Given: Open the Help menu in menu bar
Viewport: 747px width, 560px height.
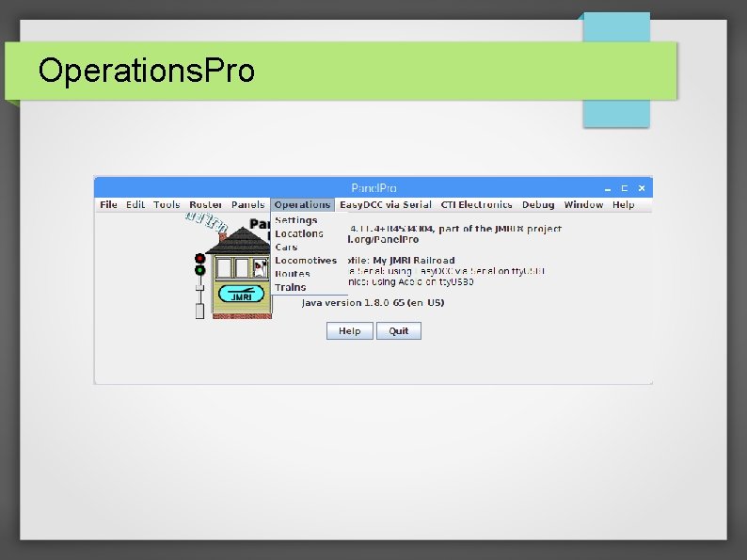Looking at the screenshot, I should 623,205.
